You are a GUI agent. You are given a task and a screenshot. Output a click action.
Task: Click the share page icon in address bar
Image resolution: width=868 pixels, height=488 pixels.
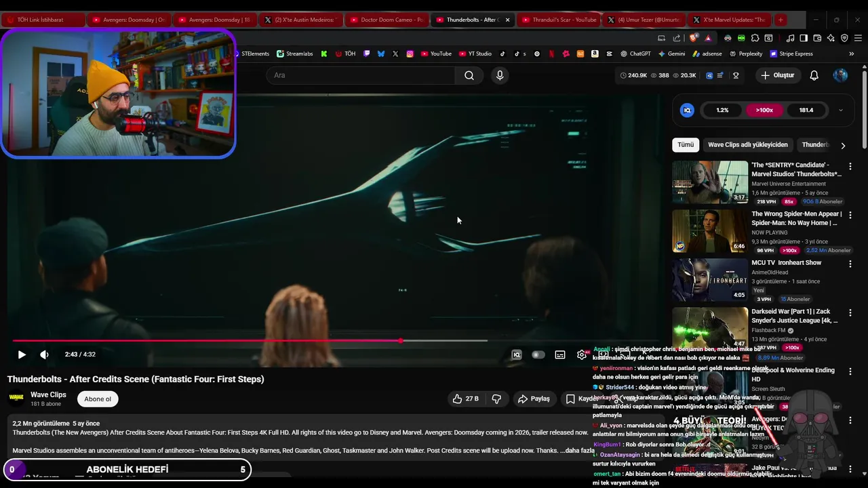(677, 38)
